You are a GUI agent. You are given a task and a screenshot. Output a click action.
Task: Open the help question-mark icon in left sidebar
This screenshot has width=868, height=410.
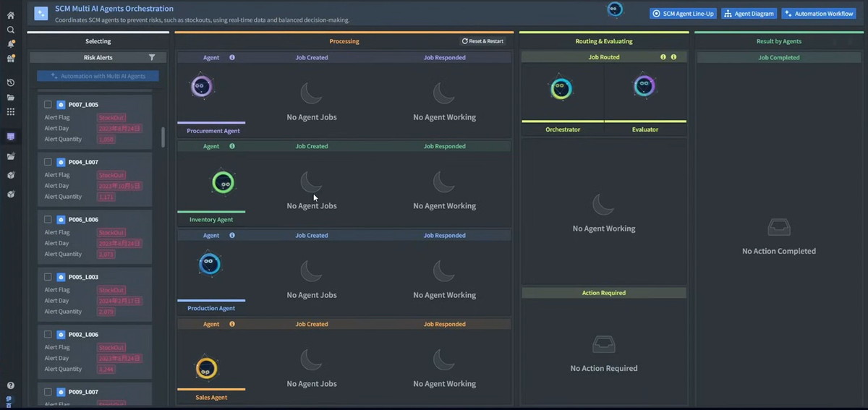[10, 385]
